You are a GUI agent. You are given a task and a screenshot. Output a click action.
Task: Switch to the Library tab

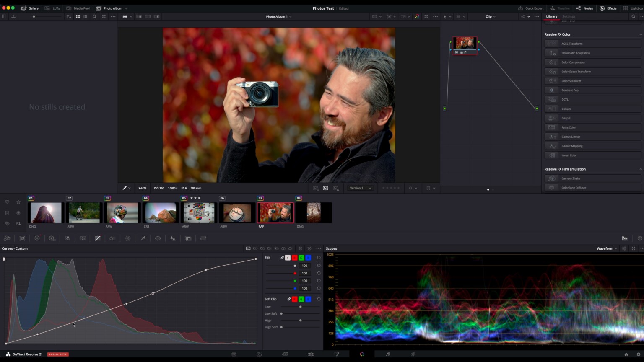[x=551, y=16]
